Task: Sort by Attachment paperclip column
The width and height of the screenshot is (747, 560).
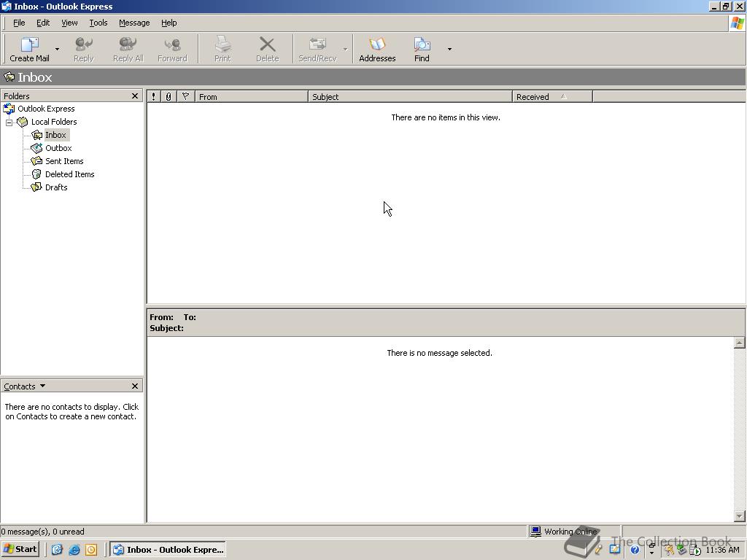Action: [x=169, y=97]
